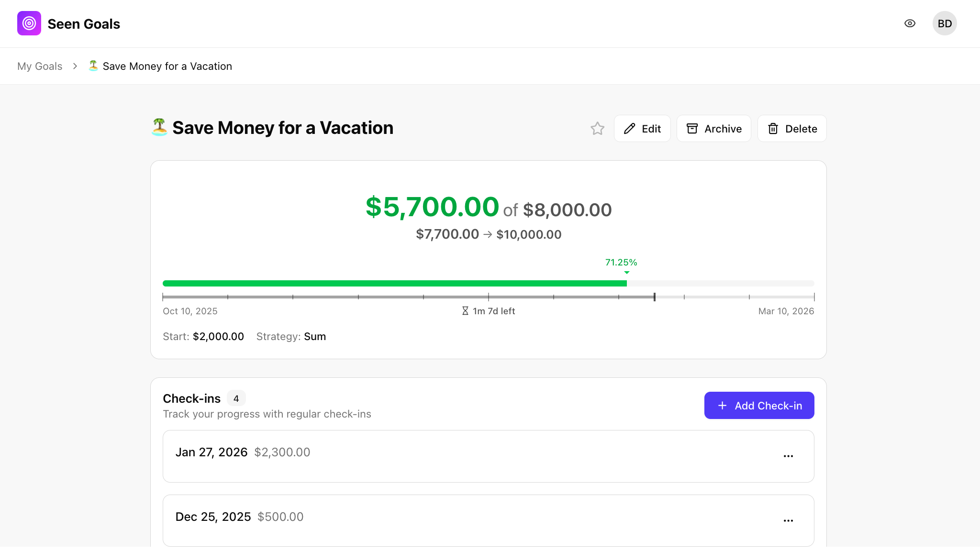
Task: Click the palm island emoji beside the title
Action: click(x=159, y=128)
